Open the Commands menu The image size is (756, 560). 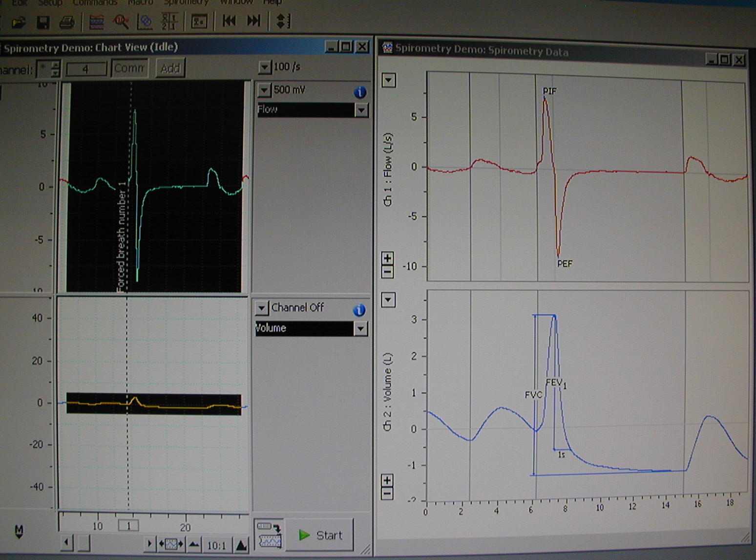point(95,2)
